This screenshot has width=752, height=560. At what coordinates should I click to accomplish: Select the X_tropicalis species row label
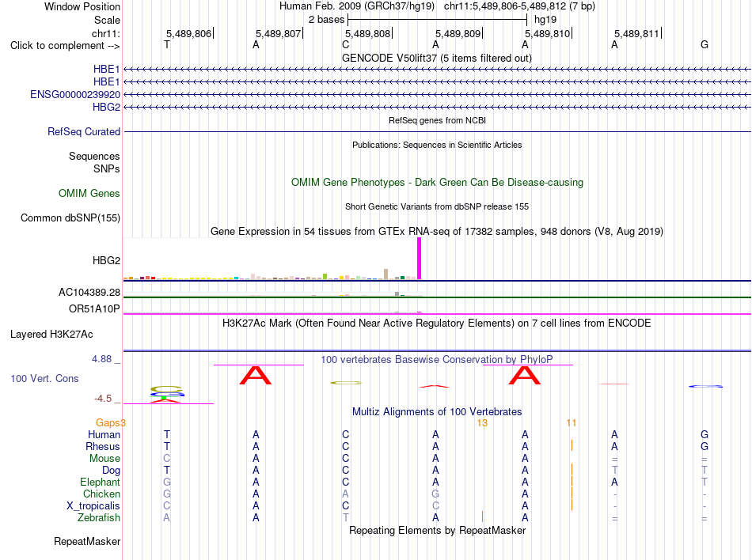[93, 506]
